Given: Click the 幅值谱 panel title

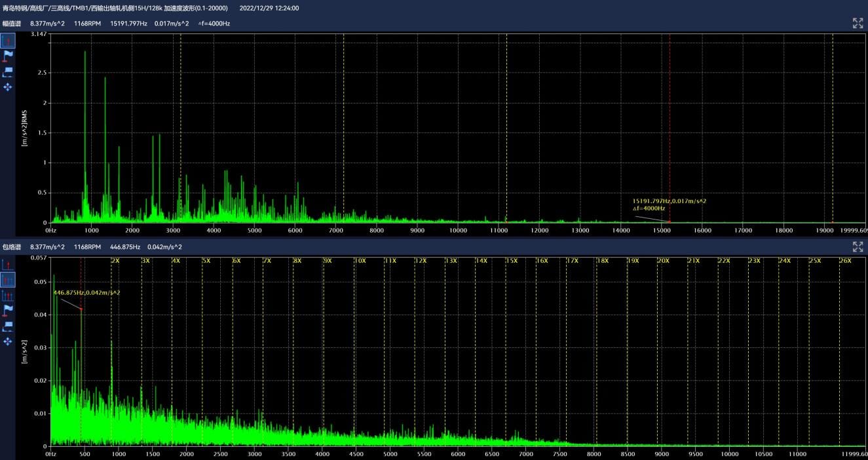Looking at the screenshot, I should coord(10,24).
